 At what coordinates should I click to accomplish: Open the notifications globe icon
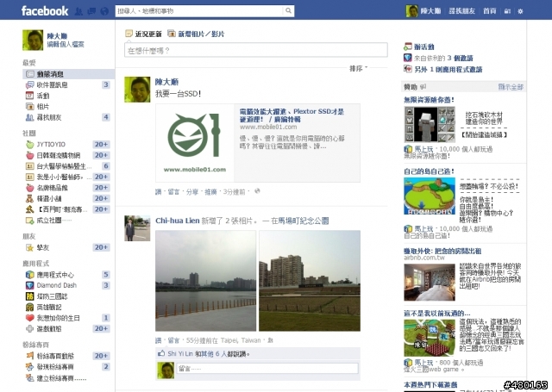104,11
